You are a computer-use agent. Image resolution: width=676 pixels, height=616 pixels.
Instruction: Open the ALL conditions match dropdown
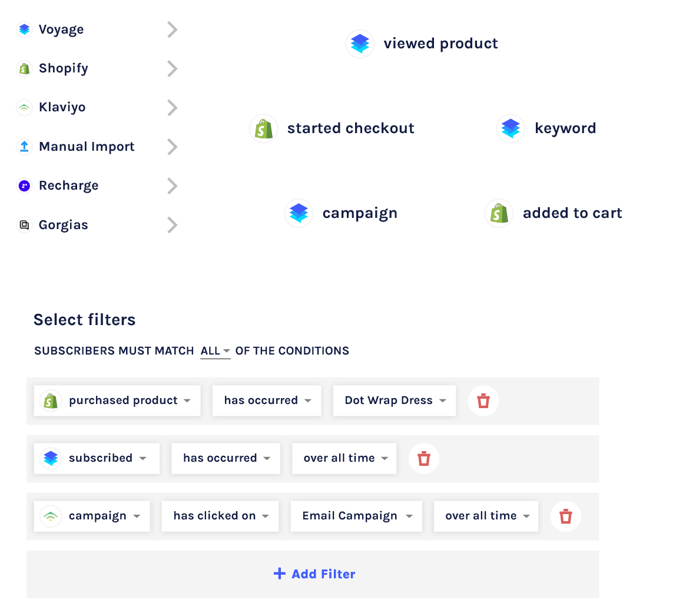tap(215, 351)
